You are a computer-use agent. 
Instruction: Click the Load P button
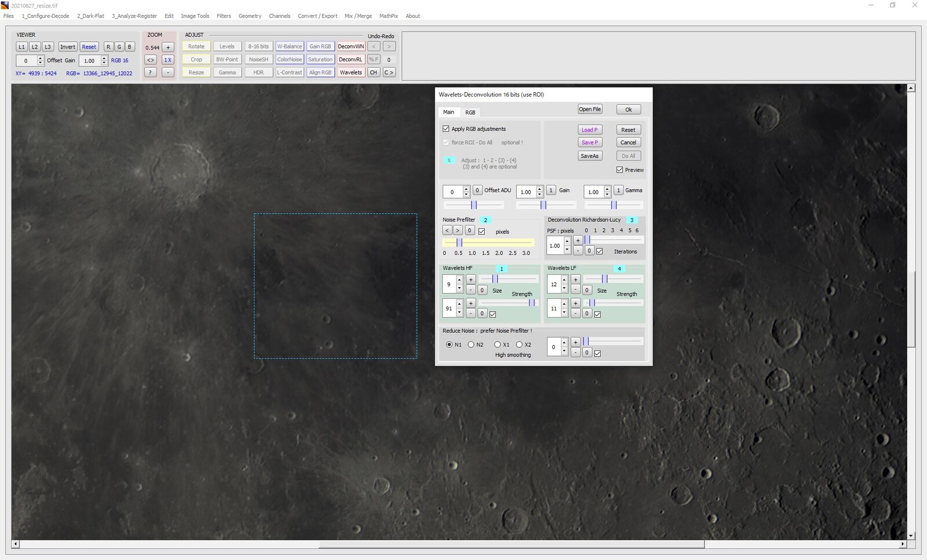tap(589, 130)
